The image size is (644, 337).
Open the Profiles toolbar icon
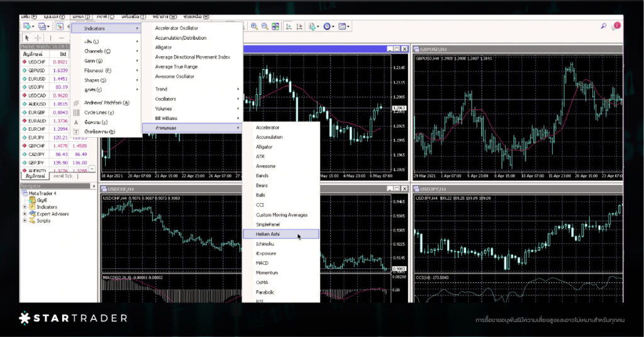coord(43,26)
